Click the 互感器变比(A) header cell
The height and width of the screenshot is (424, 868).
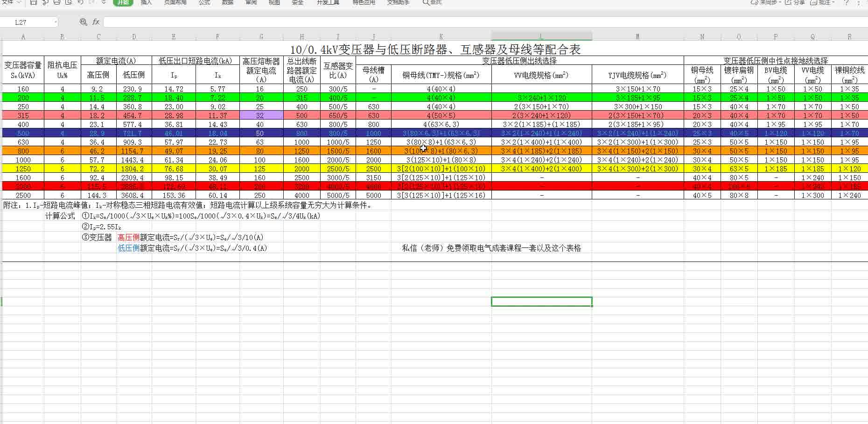(338, 70)
